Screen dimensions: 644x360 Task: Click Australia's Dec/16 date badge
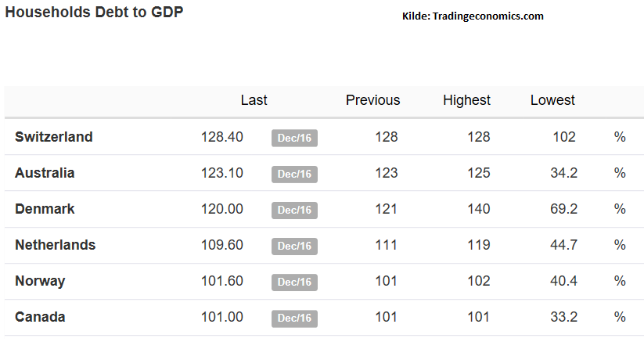pyautogui.click(x=294, y=175)
